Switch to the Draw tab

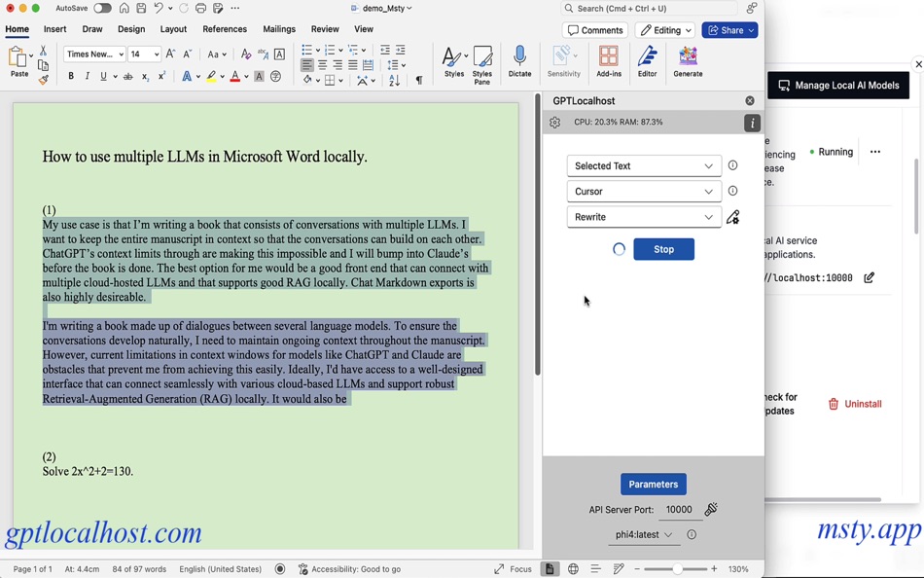92,29
